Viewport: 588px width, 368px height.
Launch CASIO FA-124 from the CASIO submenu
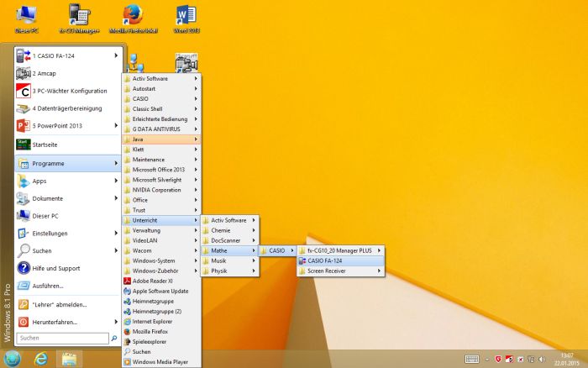pyautogui.click(x=340, y=260)
